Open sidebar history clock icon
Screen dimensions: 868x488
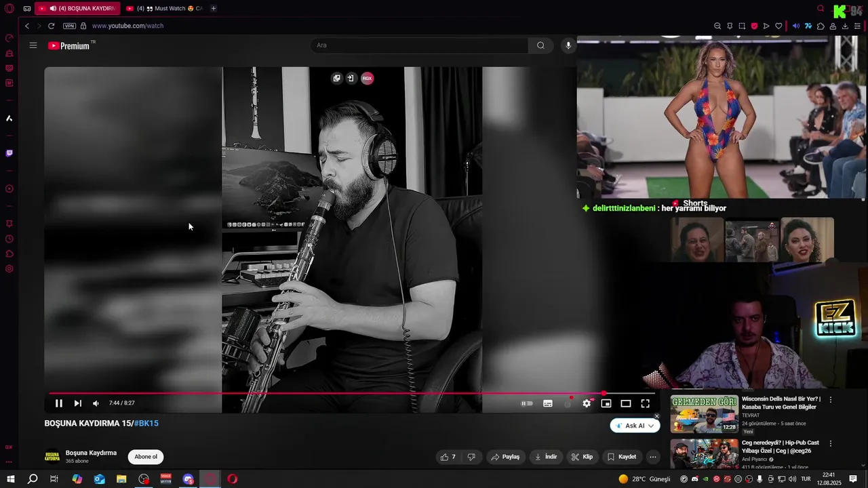coord(9,239)
